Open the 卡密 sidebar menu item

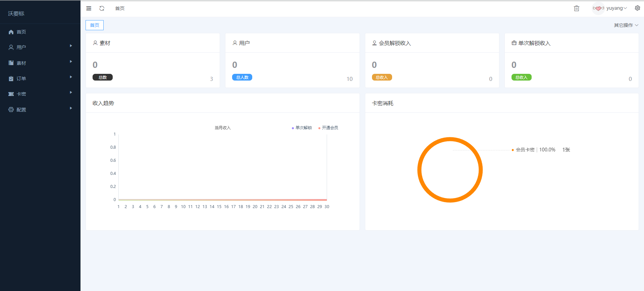pos(40,94)
